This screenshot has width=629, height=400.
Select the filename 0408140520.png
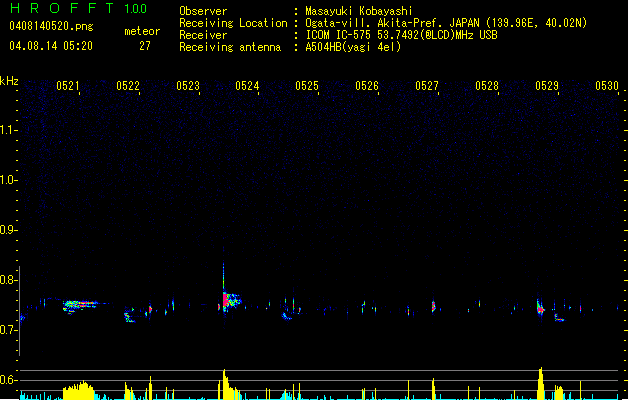pos(51,26)
